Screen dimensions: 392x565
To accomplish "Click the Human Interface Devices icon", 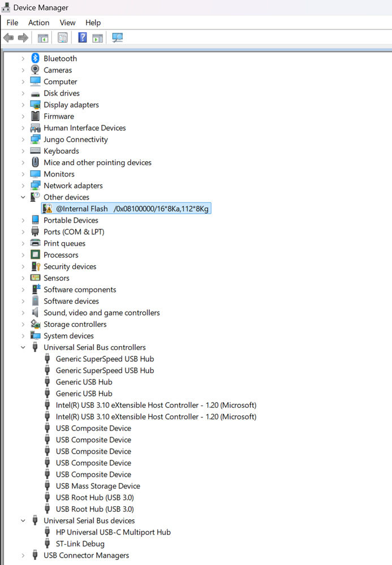I will (35, 128).
